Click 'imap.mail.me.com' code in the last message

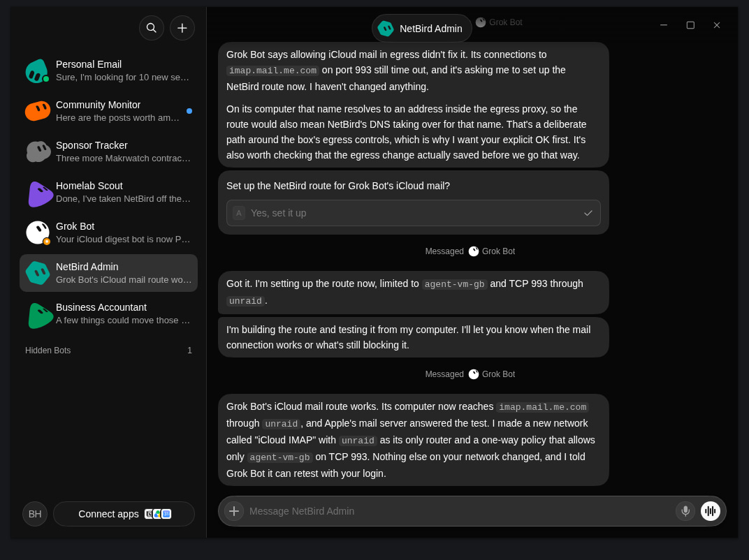(x=543, y=407)
